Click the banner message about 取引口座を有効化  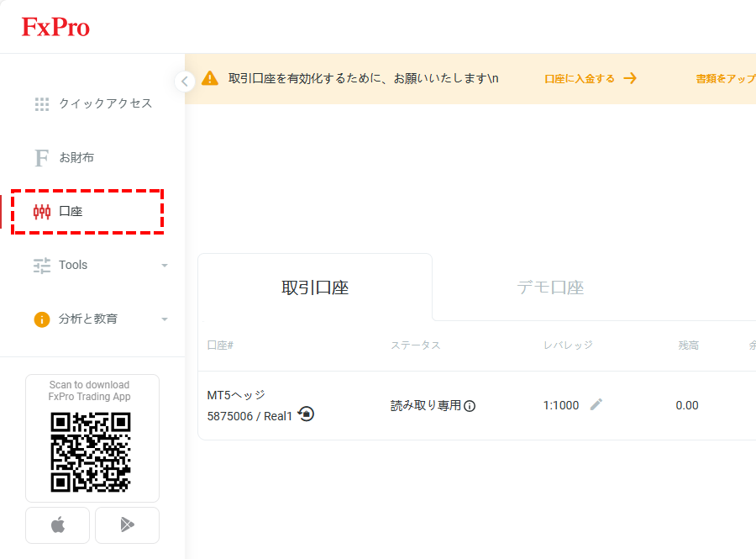point(364,78)
